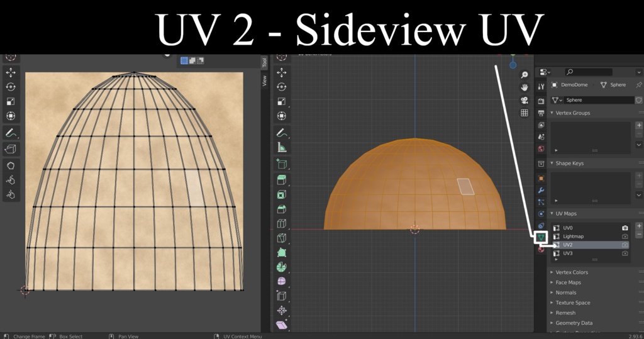Expand the Face Maps panel
The image size is (644, 339).
(552, 282)
